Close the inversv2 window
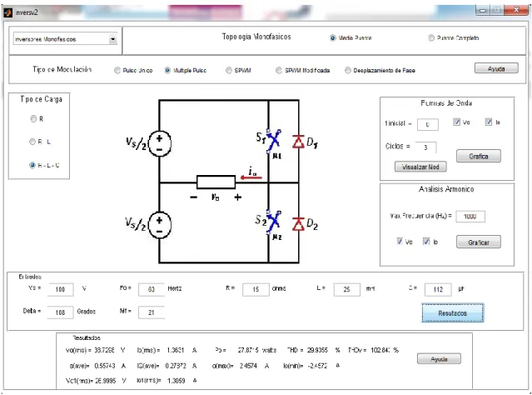This screenshot has height=395, width=532. pos(516,10)
